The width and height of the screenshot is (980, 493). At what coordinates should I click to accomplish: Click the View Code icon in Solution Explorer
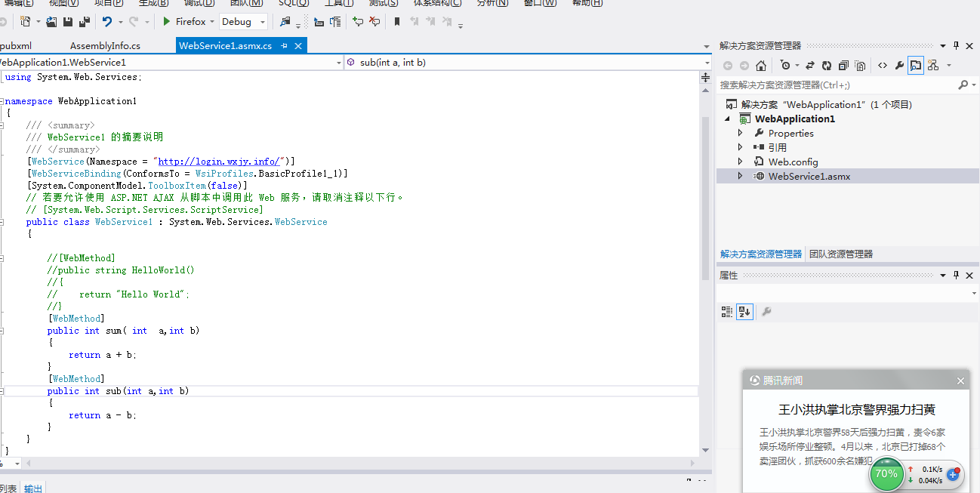[x=882, y=66]
